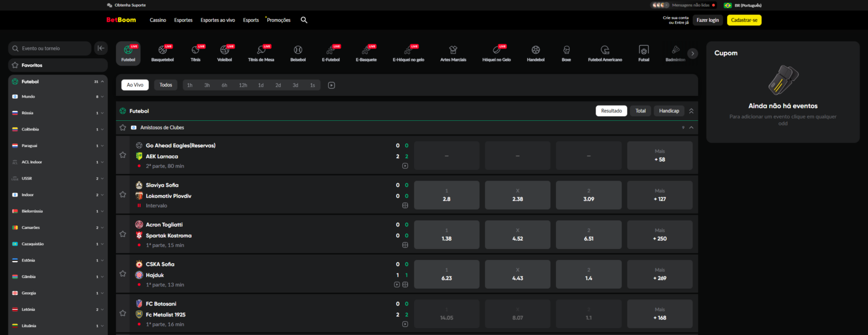Viewport: 868px width, 335px height.
Task: Expand Paraguai in the sidebar
Action: coord(102,146)
